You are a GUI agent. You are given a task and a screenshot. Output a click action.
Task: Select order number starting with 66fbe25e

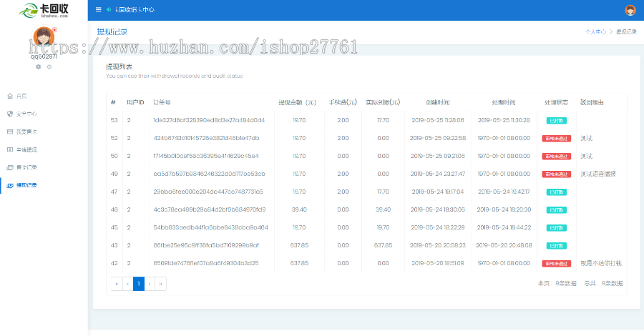(x=206, y=245)
